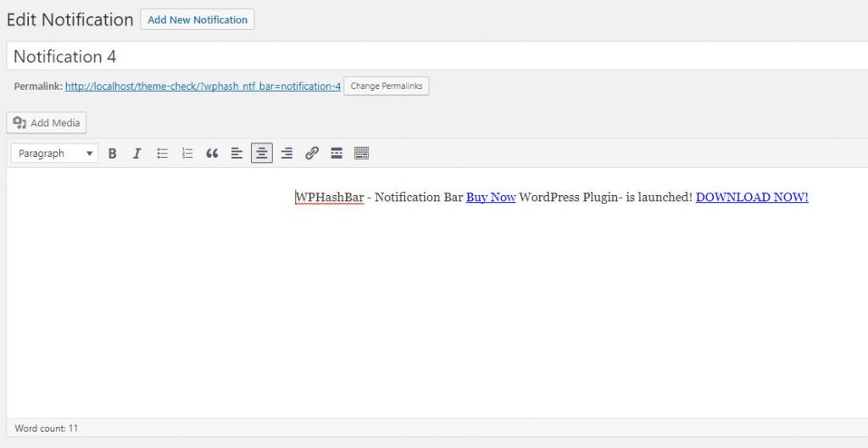Align text to the left
Image resolution: width=868 pixels, height=448 pixels.
tap(236, 154)
